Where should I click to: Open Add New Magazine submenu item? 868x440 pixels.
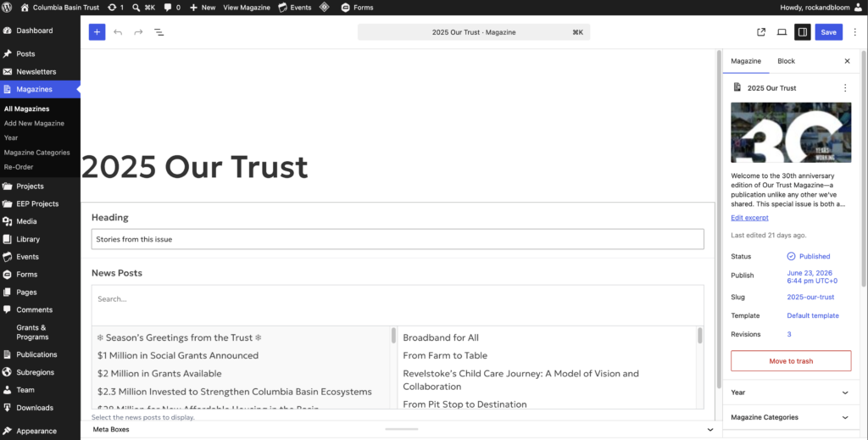coord(34,124)
